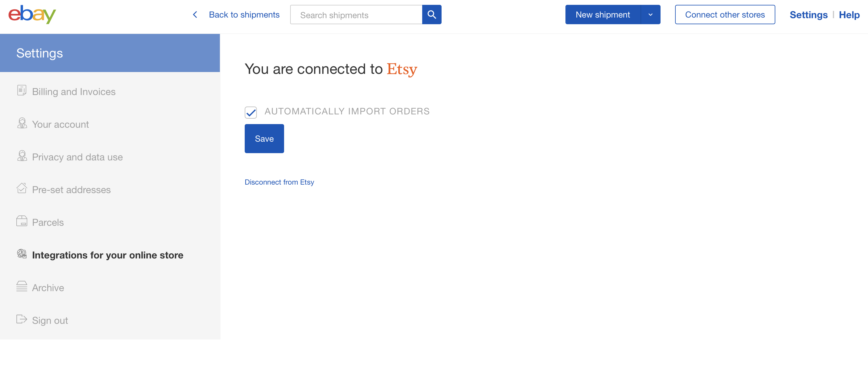The height and width of the screenshot is (391, 868).
Task: Click the Archive stack icon
Action: tap(22, 286)
